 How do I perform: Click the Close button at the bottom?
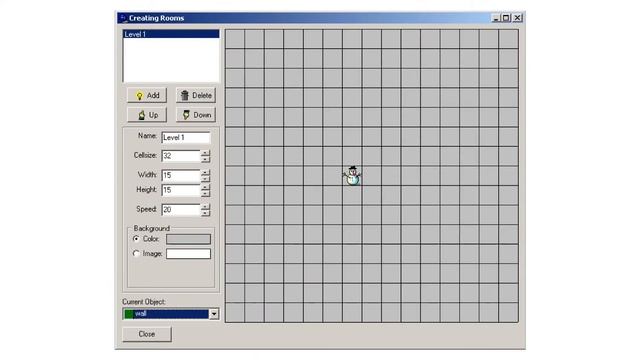coord(147,334)
